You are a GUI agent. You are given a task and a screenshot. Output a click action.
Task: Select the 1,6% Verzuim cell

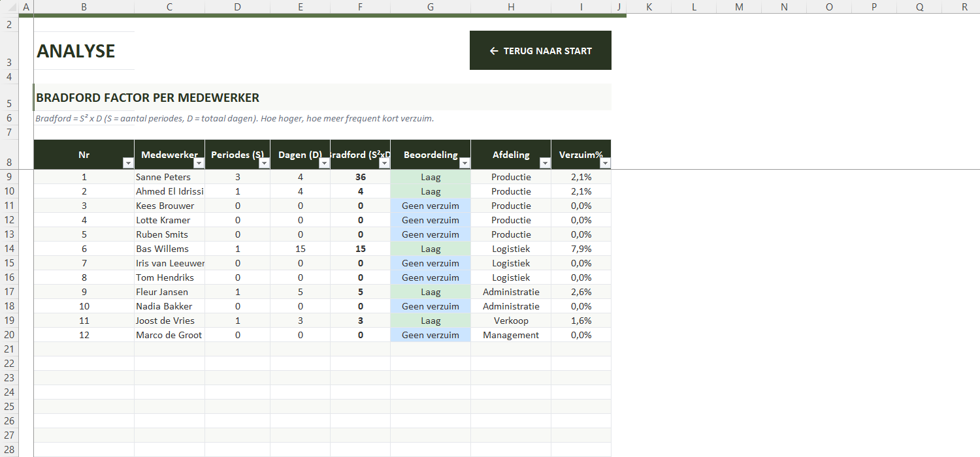point(581,321)
